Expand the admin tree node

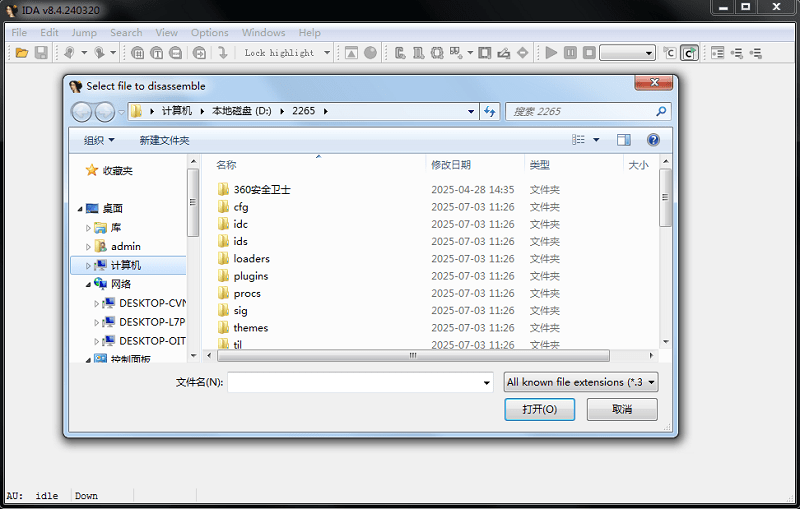[88, 247]
